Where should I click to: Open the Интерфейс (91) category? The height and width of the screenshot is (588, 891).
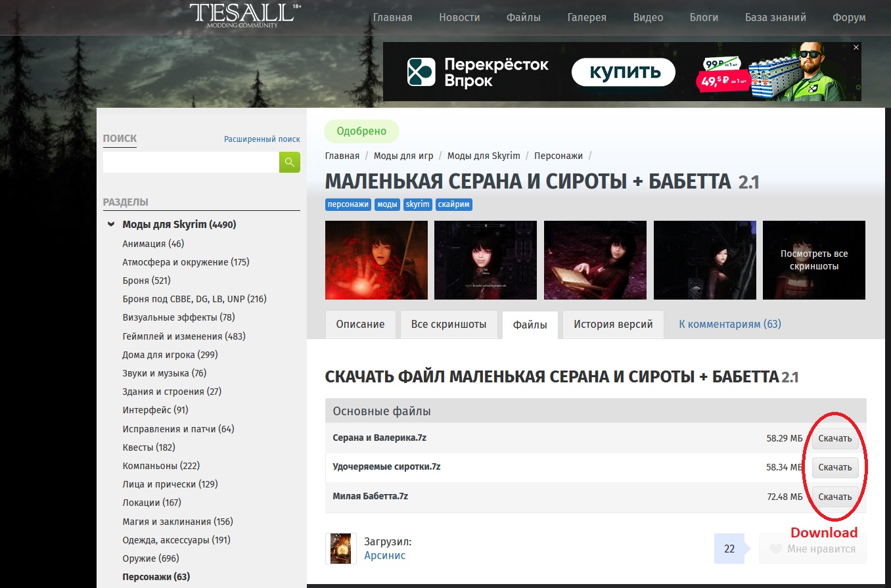pos(156,410)
